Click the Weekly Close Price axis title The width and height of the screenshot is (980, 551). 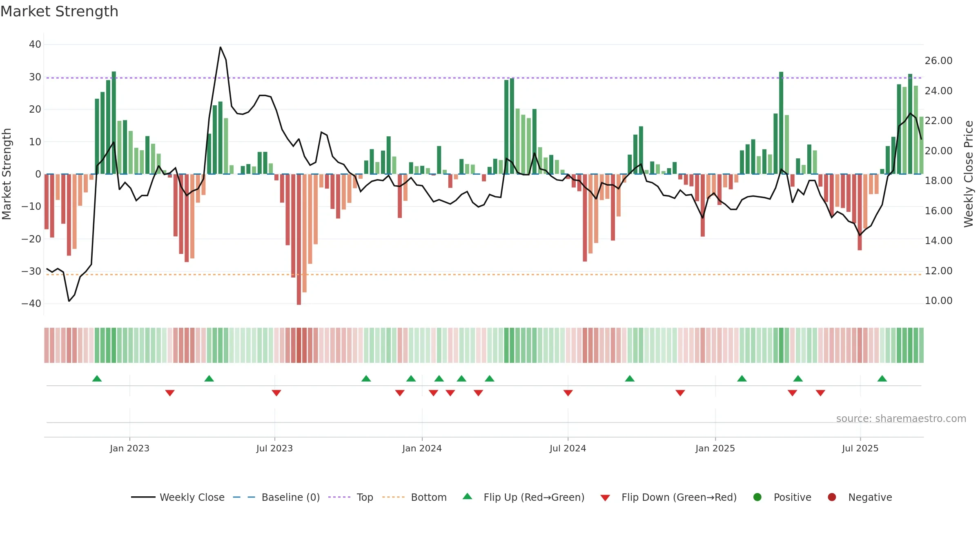click(969, 174)
